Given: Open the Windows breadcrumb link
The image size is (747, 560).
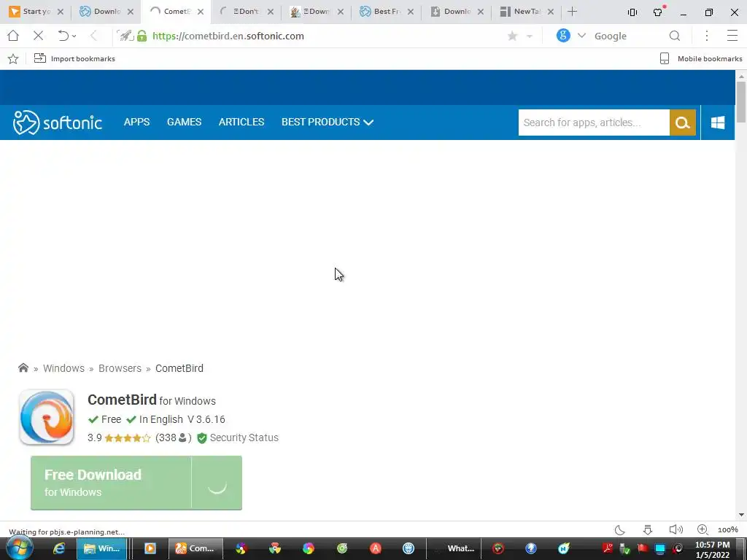Looking at the screenshot, I should 64,368.
